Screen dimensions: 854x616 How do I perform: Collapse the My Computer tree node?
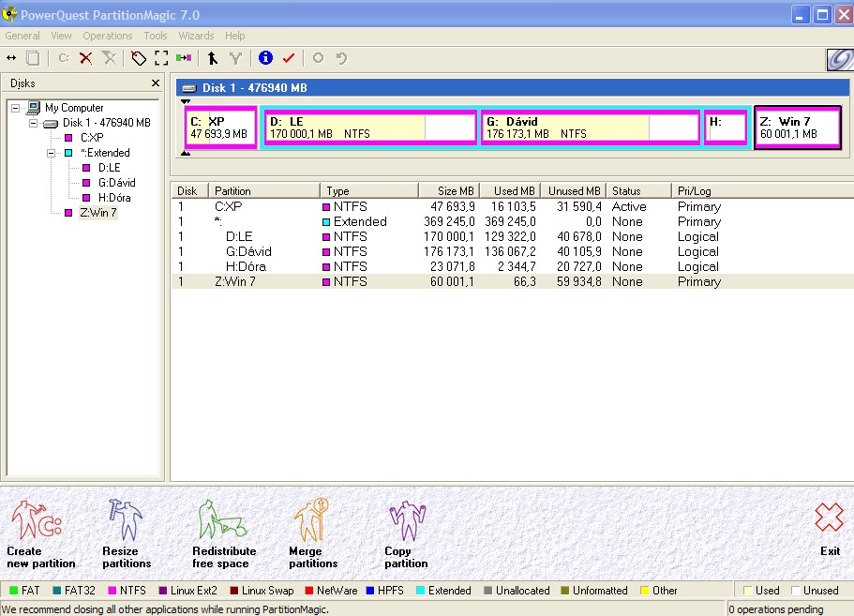[x=16, y=108]
